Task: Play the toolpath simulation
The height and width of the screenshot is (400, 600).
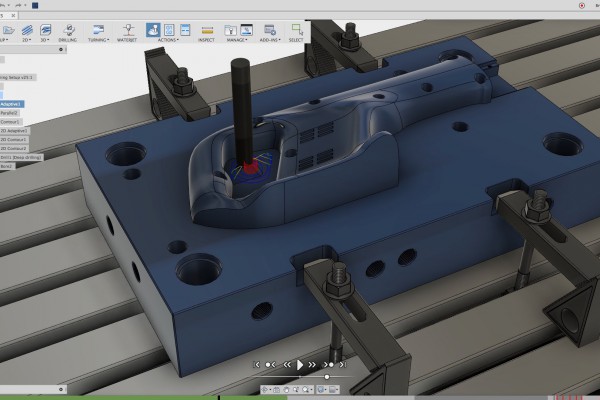Action: point(300,365)
